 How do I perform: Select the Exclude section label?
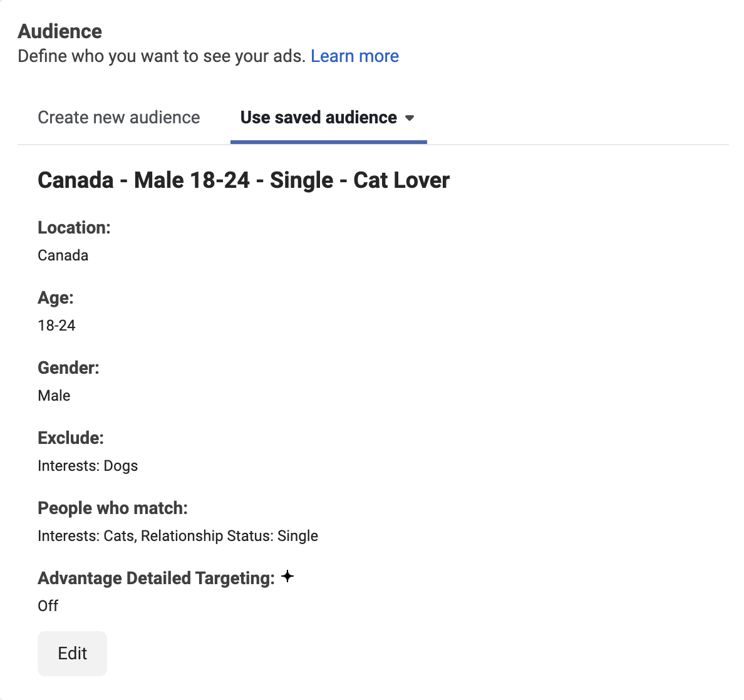[70, 438]
